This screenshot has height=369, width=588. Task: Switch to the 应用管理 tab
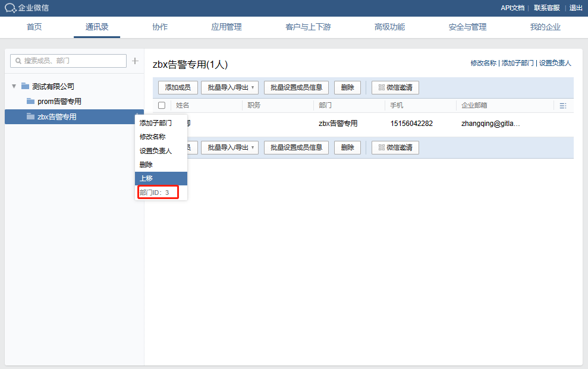[226, 27]
